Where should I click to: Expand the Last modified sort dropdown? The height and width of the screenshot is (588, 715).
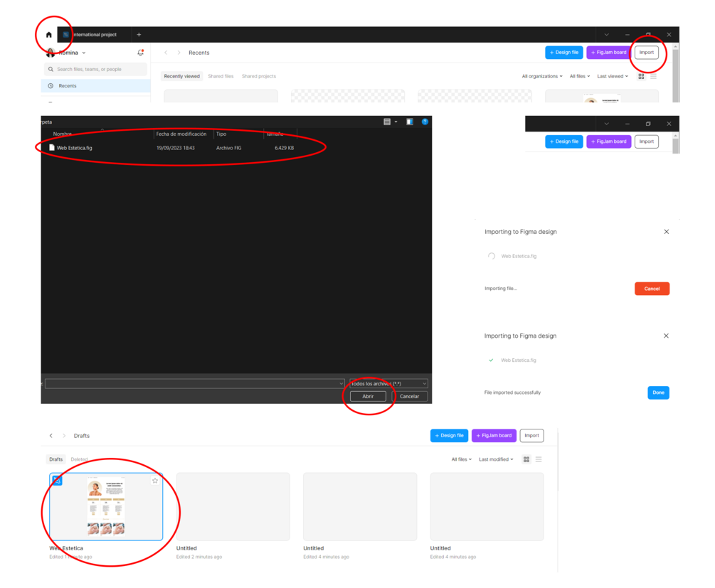(x=496, y=459)
